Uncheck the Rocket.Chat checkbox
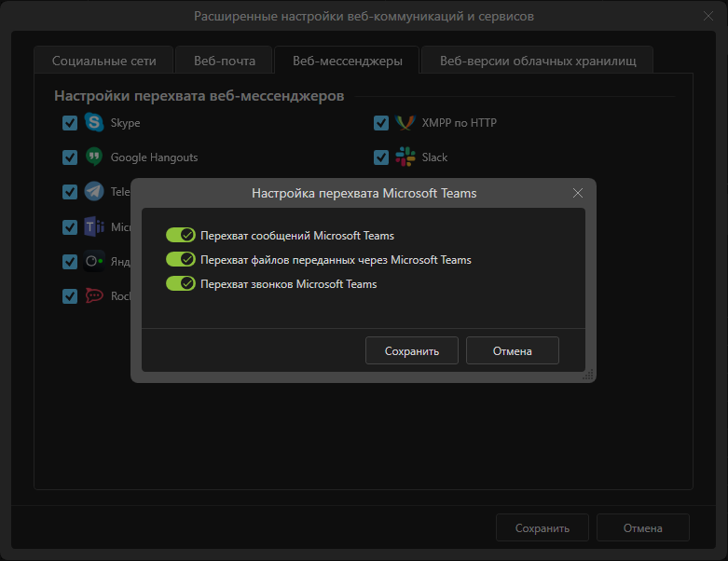 (70, 296)
